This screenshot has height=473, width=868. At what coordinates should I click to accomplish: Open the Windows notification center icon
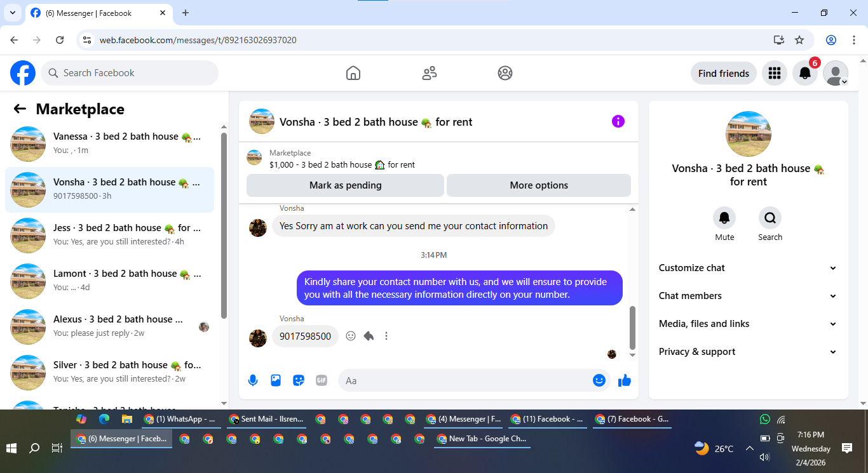coord(847,448)
